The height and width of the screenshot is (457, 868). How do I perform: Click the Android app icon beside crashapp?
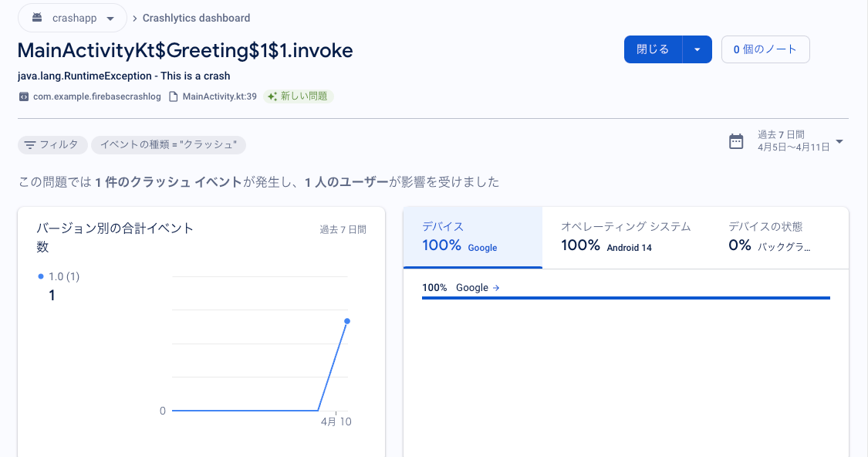[37, 18]
